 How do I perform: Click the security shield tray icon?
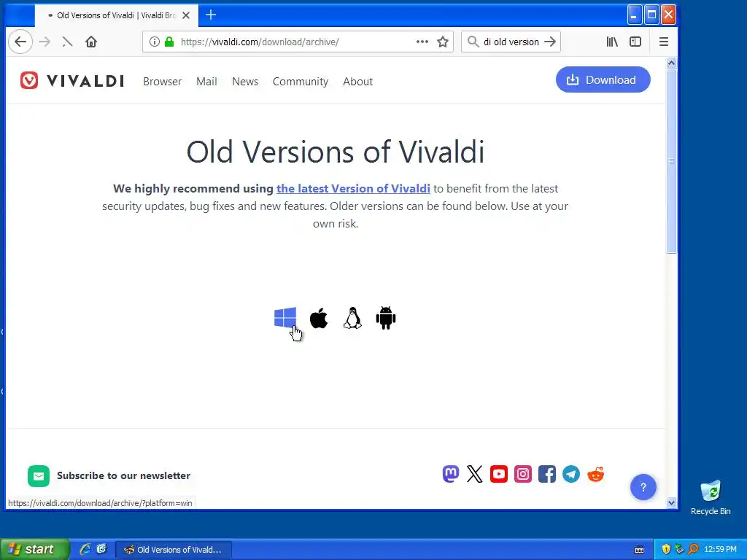pos(665,549)
